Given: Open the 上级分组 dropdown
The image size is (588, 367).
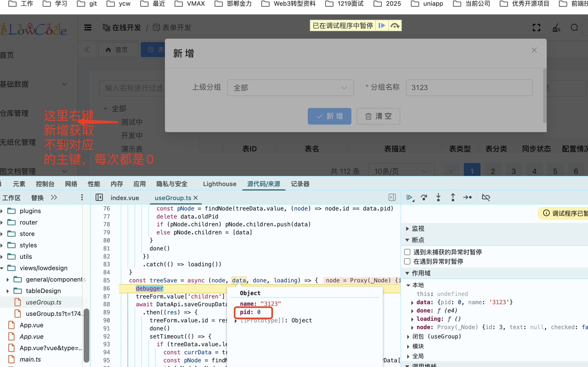Looking at the screenshot, I should pyautogui.click(x=290, y=88).
